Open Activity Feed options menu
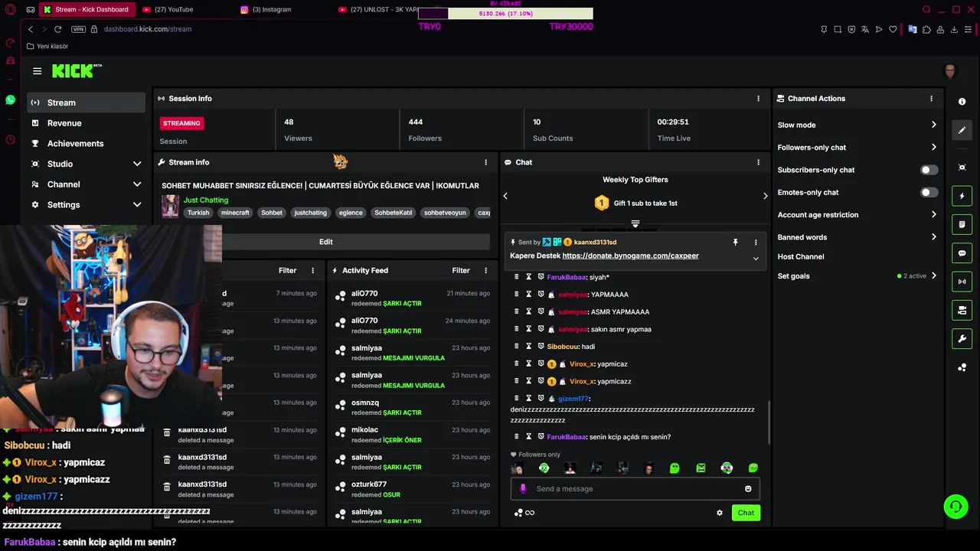This screenshot has width=980, height=551. [485, 270]
